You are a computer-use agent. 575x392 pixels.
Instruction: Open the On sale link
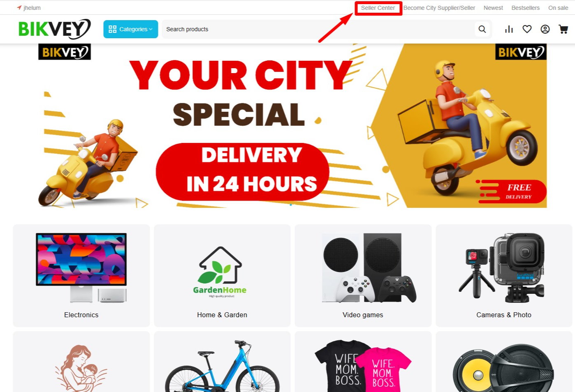(558, 8)
